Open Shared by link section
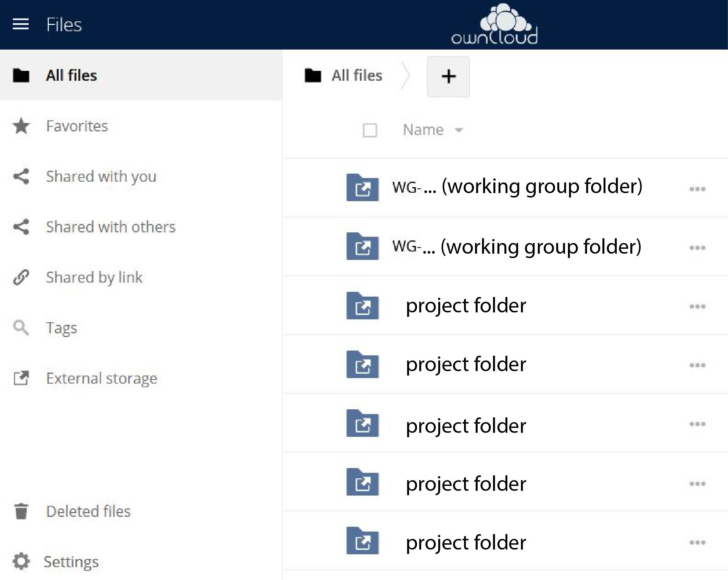 click(x=94, y=277)
